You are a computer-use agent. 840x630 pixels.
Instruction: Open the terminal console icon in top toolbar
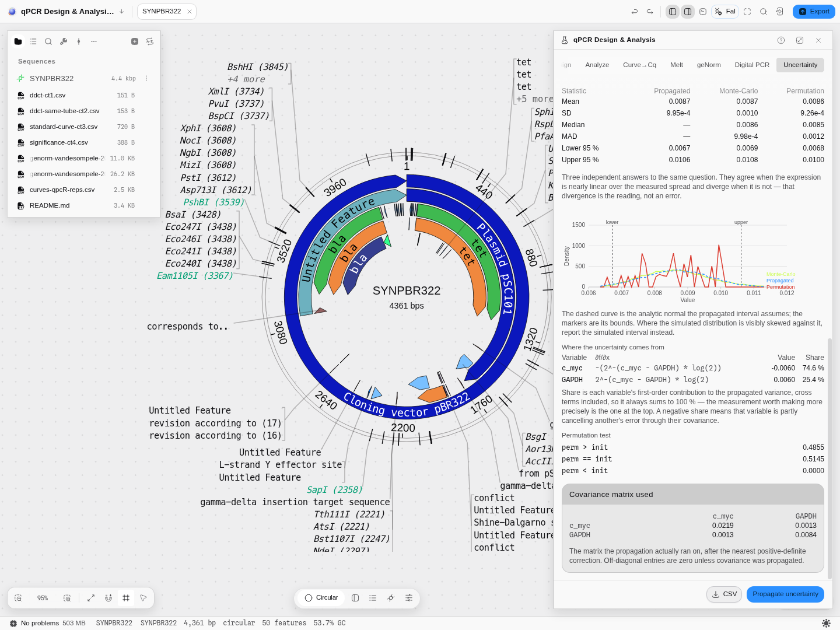(x=703, y=12)
